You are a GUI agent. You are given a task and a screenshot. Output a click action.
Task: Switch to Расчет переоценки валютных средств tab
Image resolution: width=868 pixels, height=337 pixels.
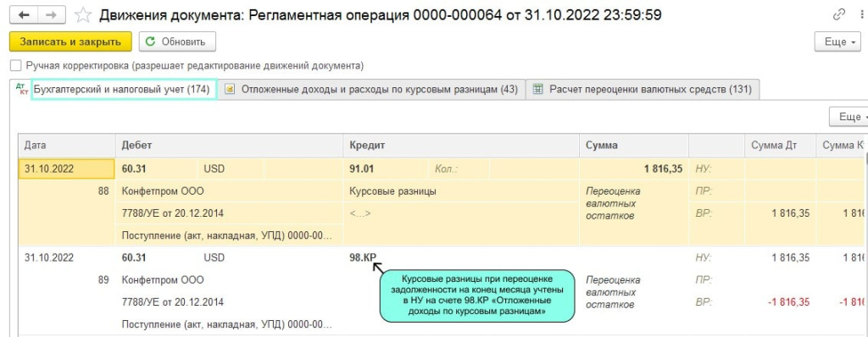(643, 90)
